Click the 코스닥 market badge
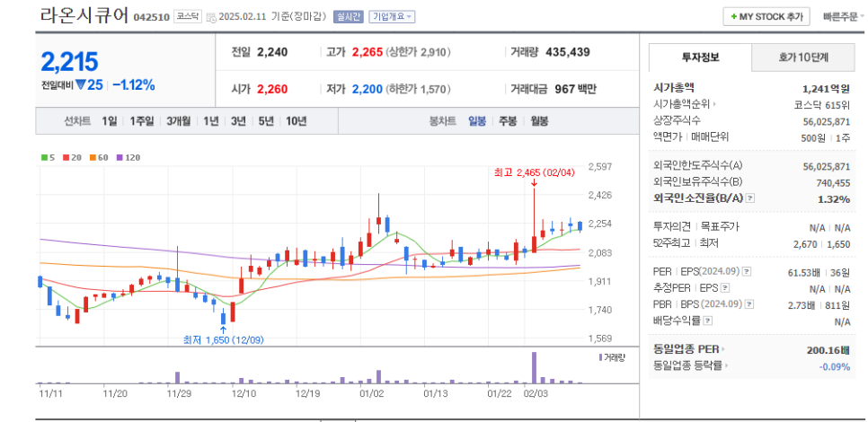Viewport: 868px width, 422px height. [188, 16]
